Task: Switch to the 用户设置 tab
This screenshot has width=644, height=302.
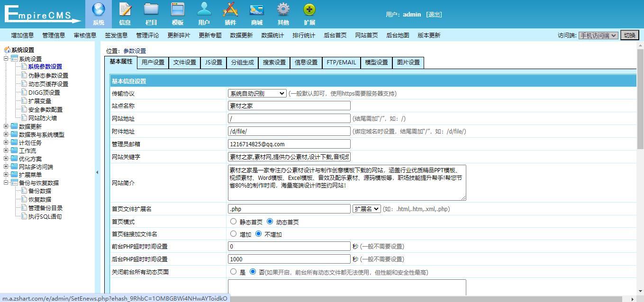Action: (153, 62)
